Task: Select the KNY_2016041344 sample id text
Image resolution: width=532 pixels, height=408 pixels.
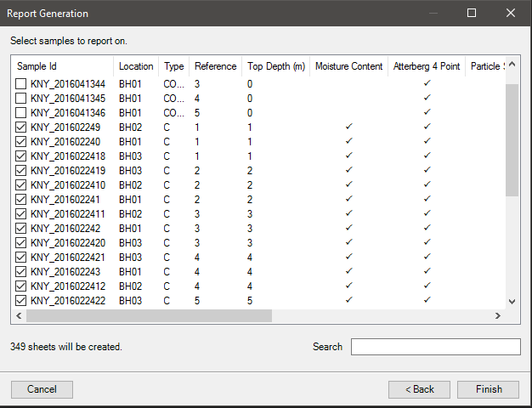Action: [68, 84]
